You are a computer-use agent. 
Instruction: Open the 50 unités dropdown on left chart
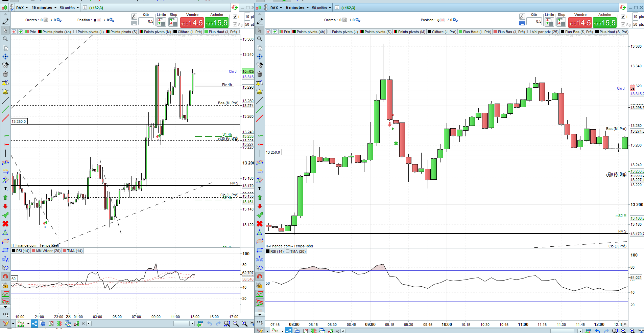[69, 7]
